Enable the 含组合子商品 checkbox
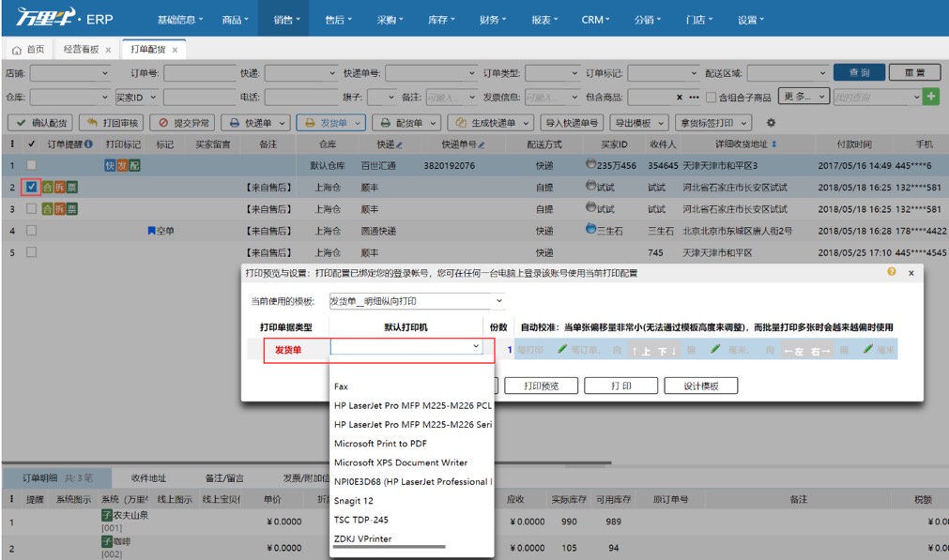949x560 pixels. point(711,98)
